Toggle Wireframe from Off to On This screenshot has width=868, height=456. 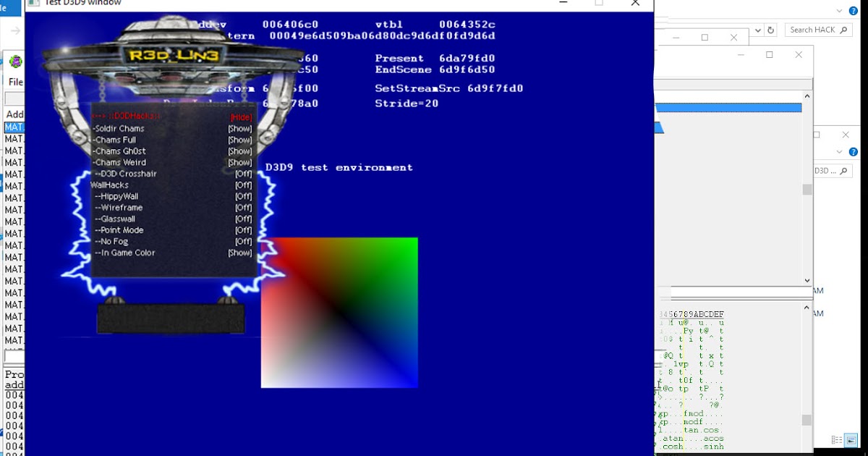click(244, 207)
